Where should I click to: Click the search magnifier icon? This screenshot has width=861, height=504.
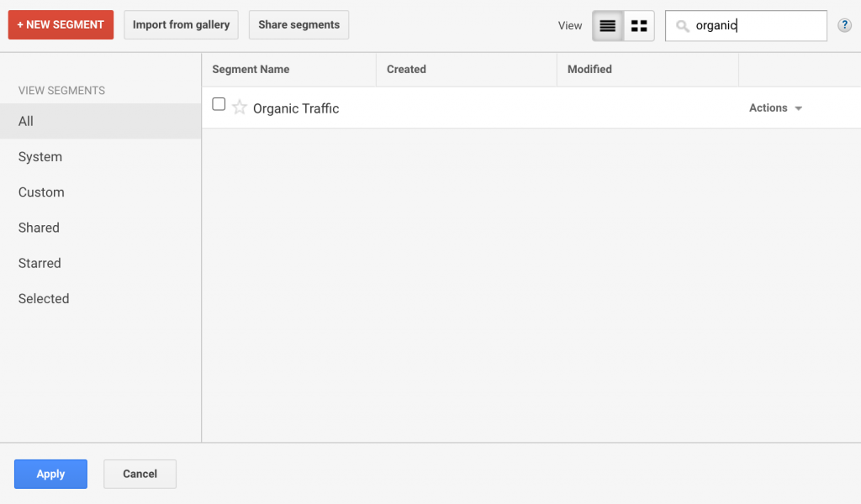point(683,26)
